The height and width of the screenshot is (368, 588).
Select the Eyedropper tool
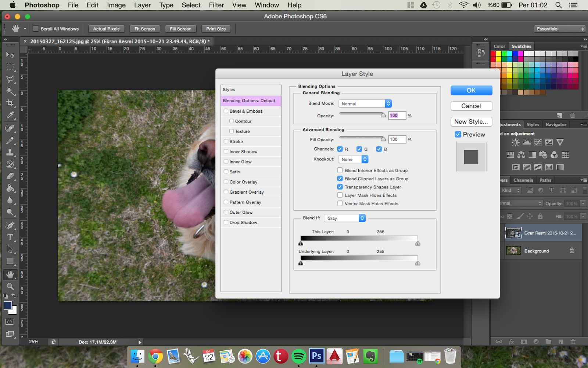[x=10, y=115]
